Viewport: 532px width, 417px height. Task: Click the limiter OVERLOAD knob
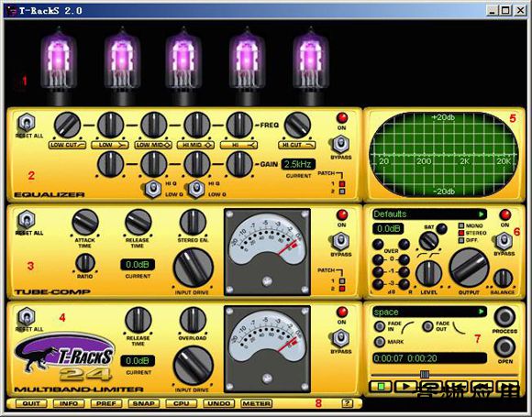pos(193,320)
